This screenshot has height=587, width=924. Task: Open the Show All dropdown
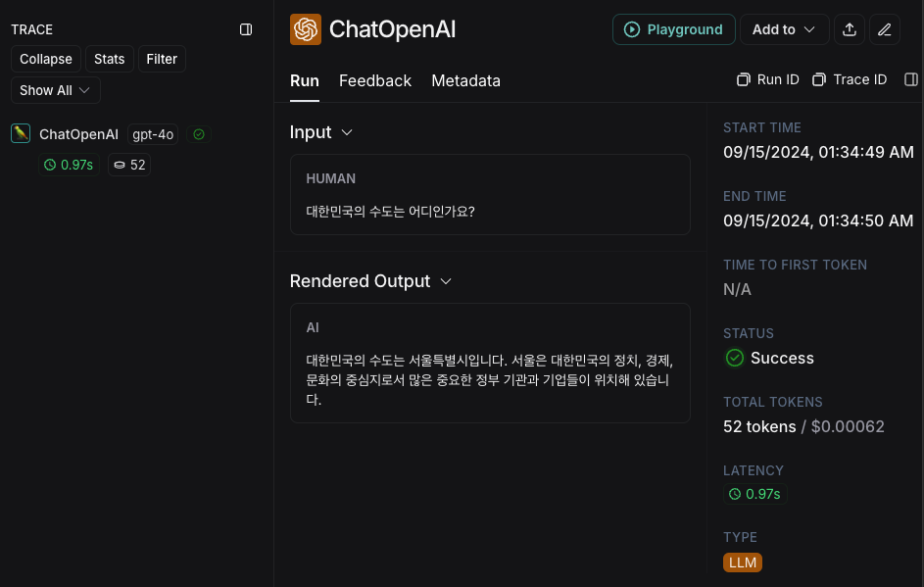click(56, 91)
